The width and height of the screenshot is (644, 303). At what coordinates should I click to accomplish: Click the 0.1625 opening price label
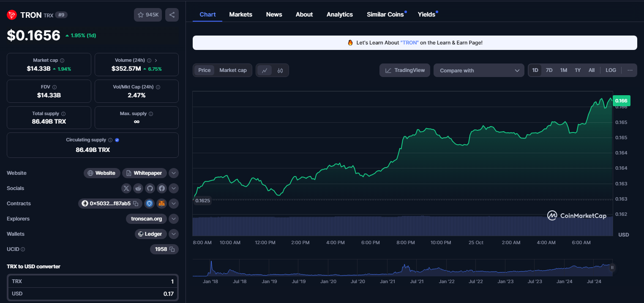tap(202, 201)
